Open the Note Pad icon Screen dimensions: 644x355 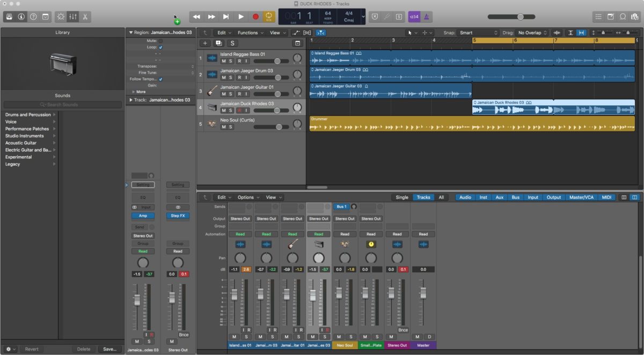coord(611,17)
